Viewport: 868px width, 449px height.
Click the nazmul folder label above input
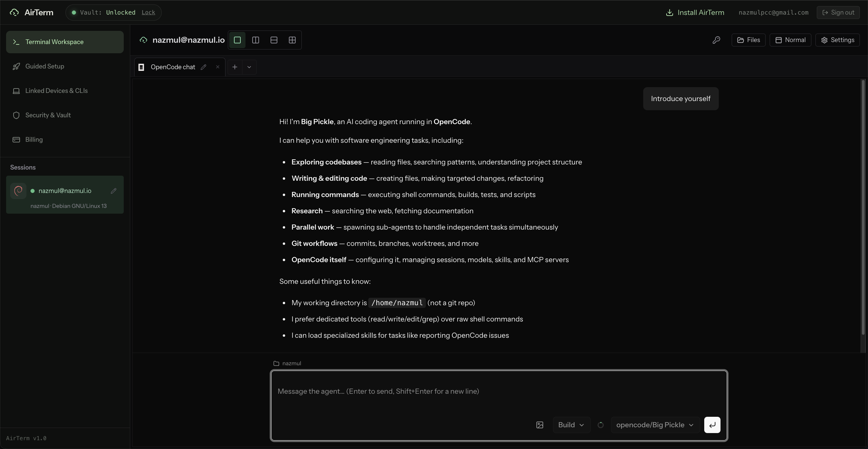click(x=287, y=364)
